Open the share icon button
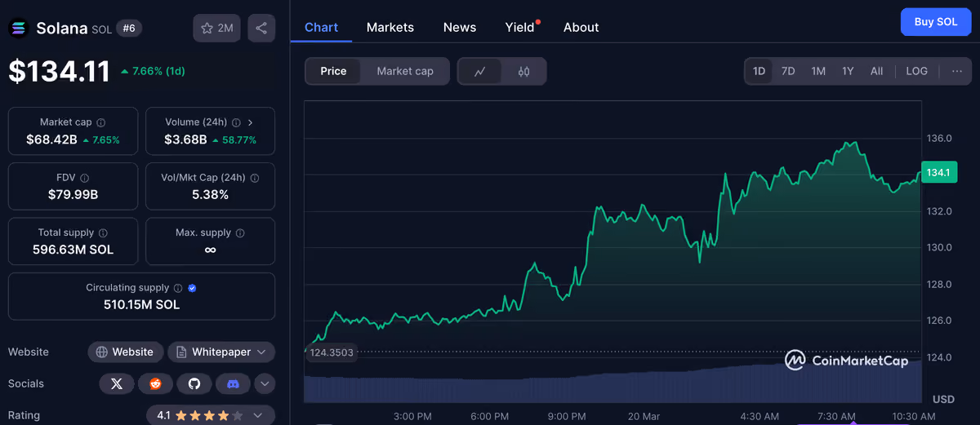 tap(261, 28)
